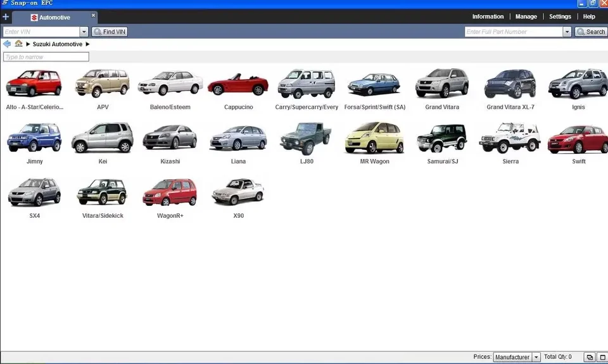Select the silver Kei car image
This screenshot has height=364, width=608.
[x=103, y=137]
